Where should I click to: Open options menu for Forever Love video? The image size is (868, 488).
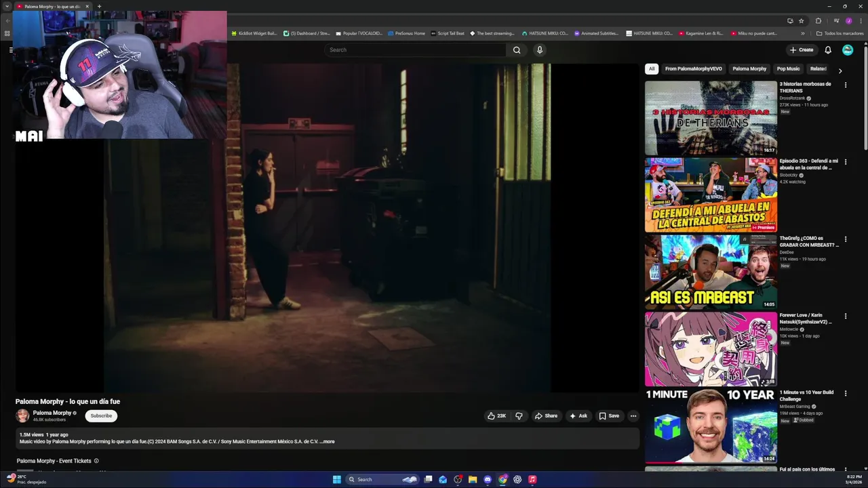click(846, 316)
